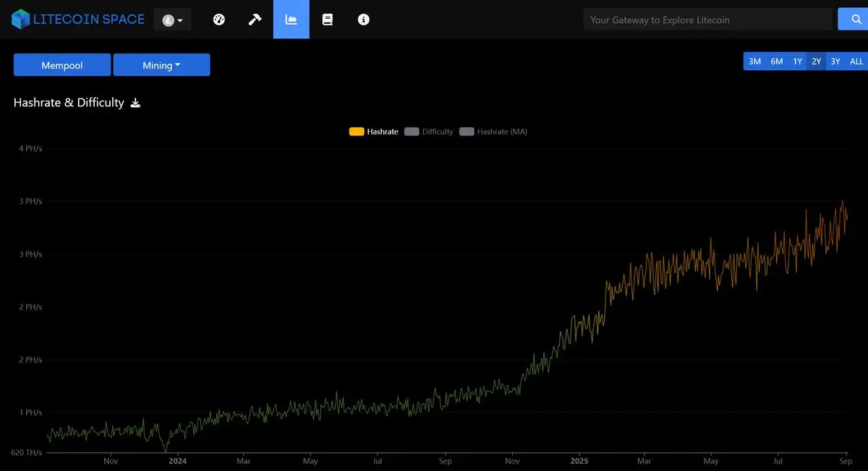Select the 3M time range

pyautogui.click(x=754, y=61)
